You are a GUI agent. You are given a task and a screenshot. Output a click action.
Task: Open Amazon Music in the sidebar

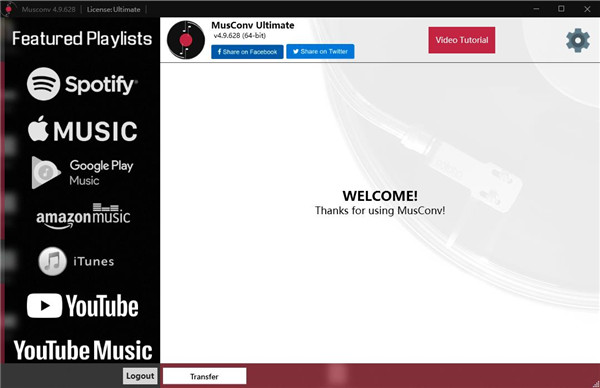[x=83, y=217]
